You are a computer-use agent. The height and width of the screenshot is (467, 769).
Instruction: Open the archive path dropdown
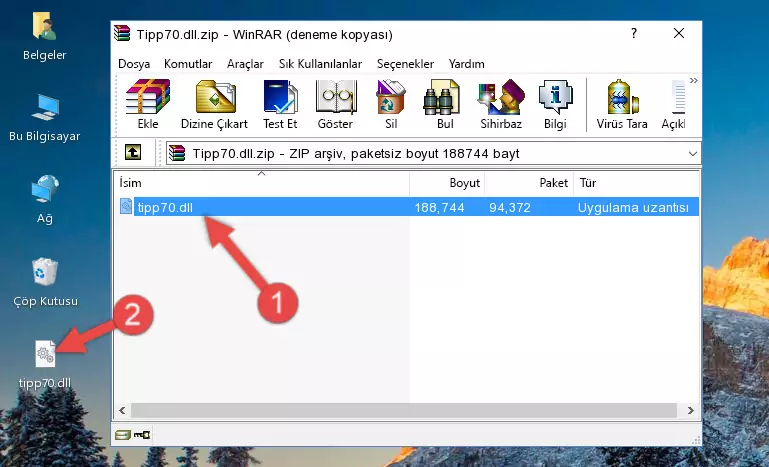pos(692,154)
